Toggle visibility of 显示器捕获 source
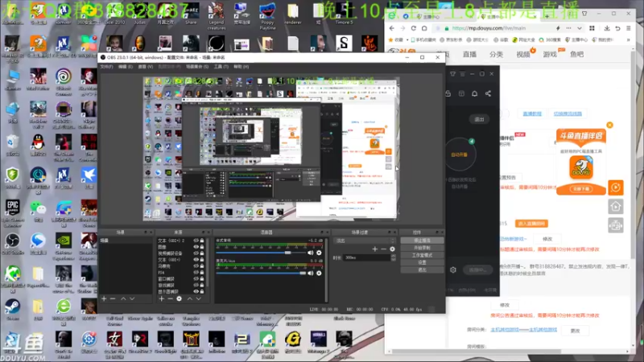 pos(196,291)
